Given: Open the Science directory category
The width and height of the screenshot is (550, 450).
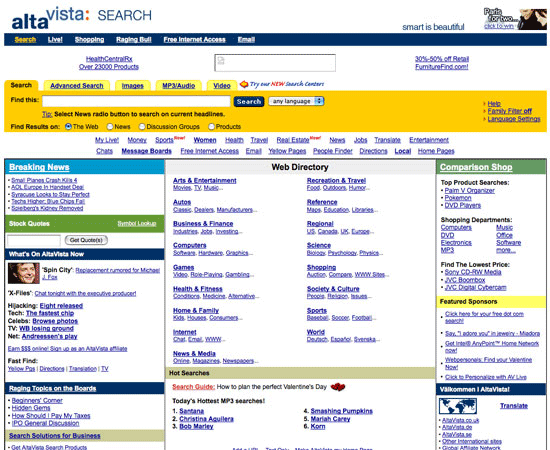Looking at the screenshot, I should pyautogui.click(x=319, y=245).
